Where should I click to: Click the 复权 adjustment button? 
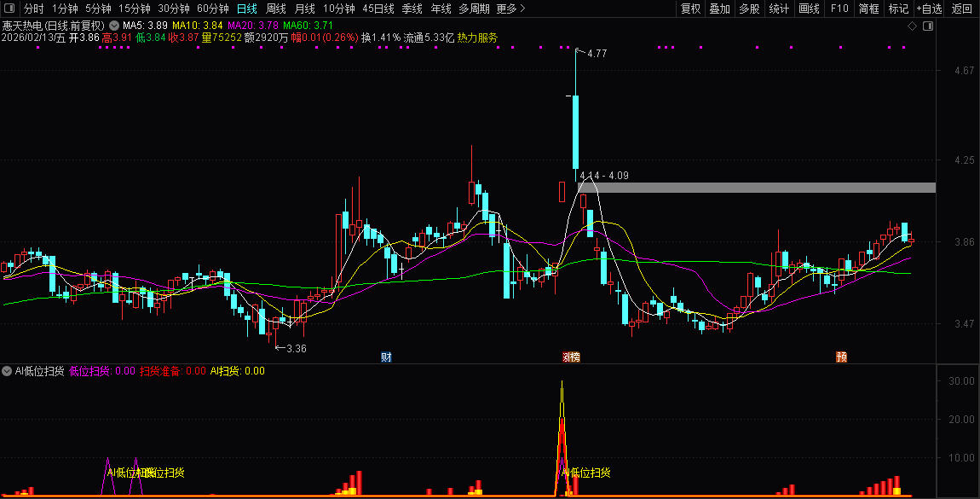(690, 9)
